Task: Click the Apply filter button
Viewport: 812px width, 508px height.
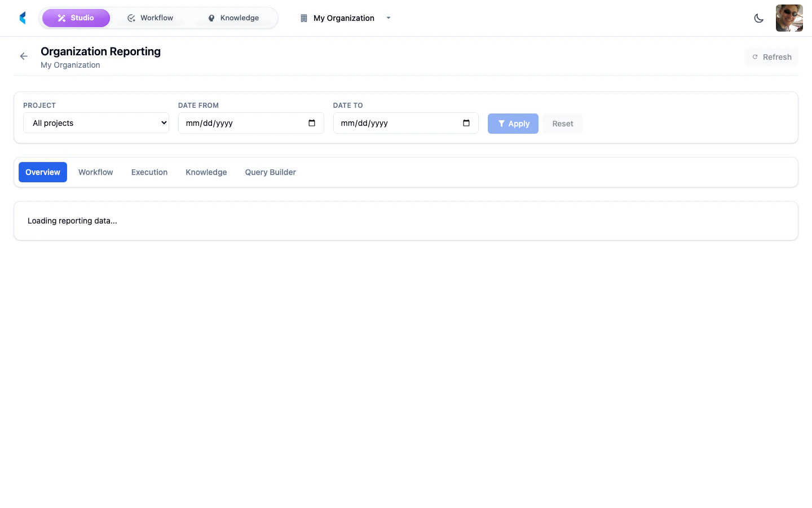Action: pyautogui.click(x=513, y=123)
